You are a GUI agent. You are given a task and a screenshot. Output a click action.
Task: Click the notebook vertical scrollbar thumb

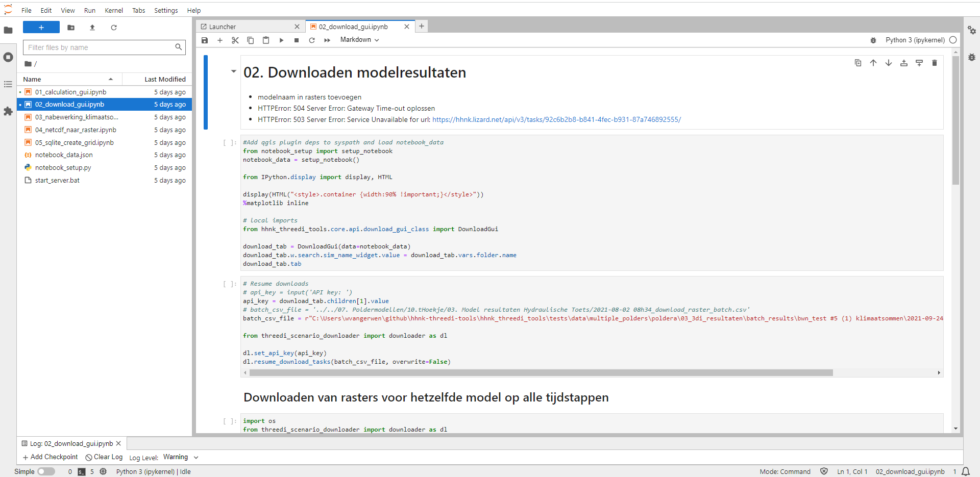[955, 120]
